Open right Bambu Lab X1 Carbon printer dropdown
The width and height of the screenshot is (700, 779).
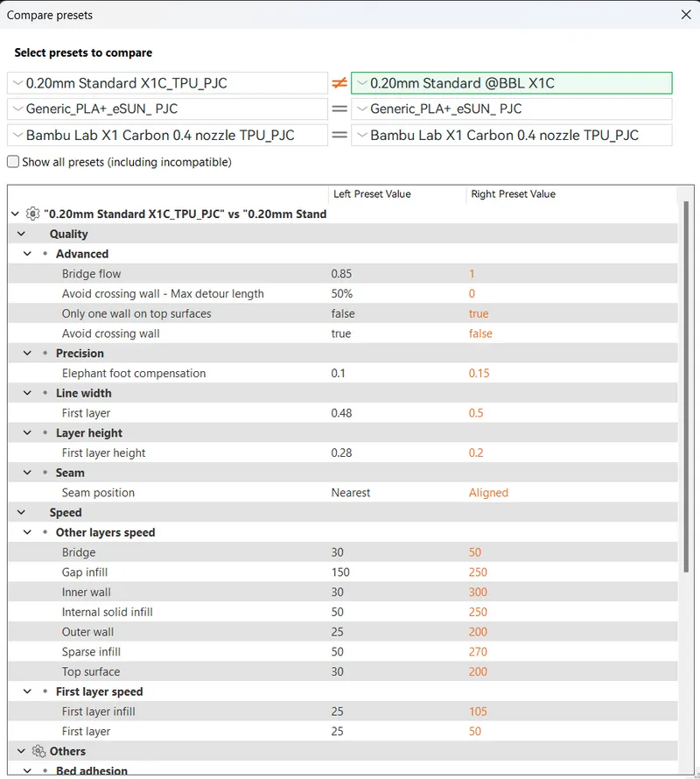[512, 135]
